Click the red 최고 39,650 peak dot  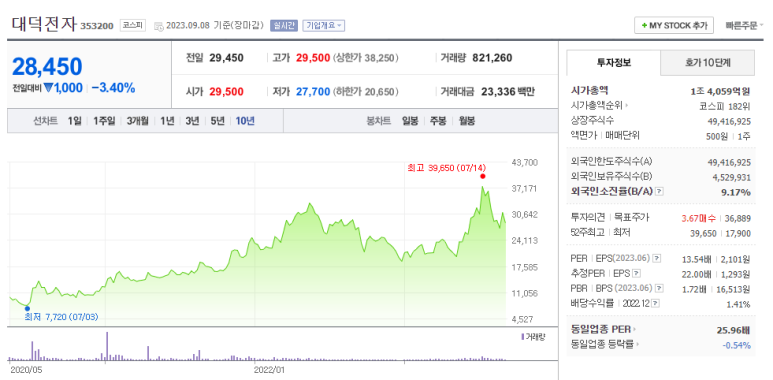tap(483, 176)
